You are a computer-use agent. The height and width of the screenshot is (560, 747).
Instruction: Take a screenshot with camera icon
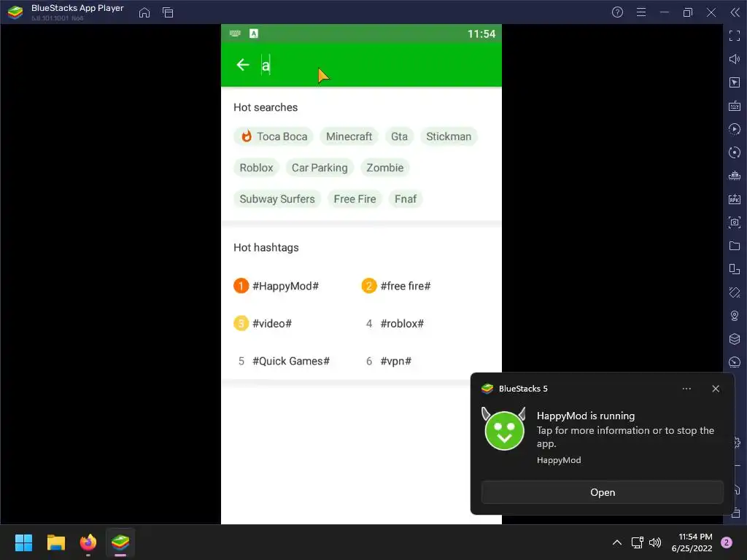735,222
